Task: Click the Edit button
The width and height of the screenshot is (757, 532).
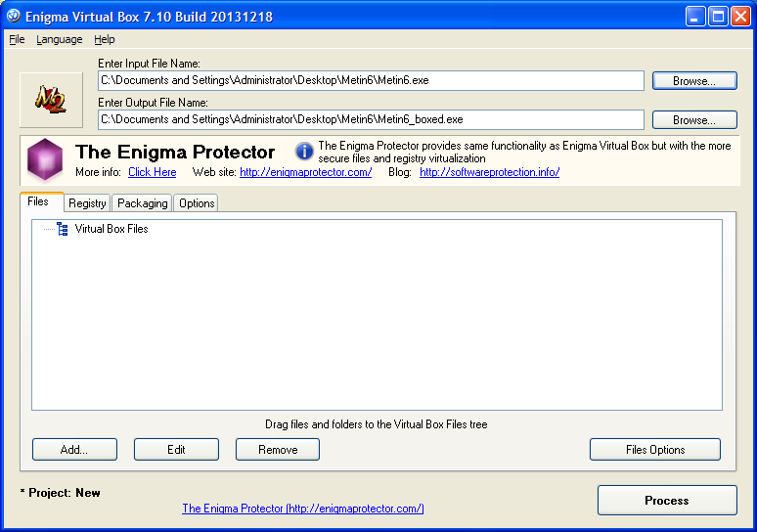Action: click(x=176, y=450)
